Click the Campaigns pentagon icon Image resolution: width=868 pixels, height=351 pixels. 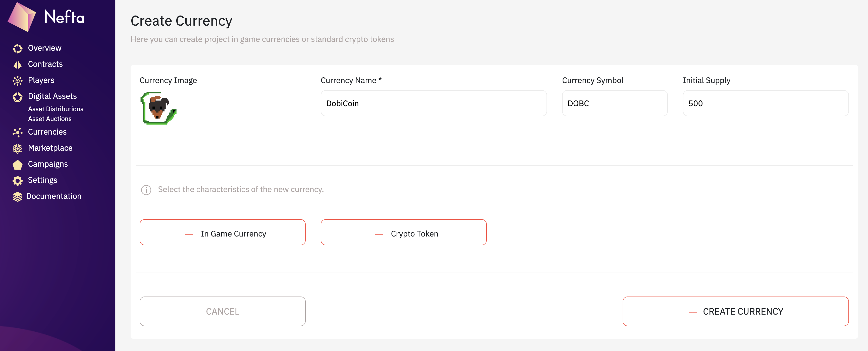[x=18, y=164]
